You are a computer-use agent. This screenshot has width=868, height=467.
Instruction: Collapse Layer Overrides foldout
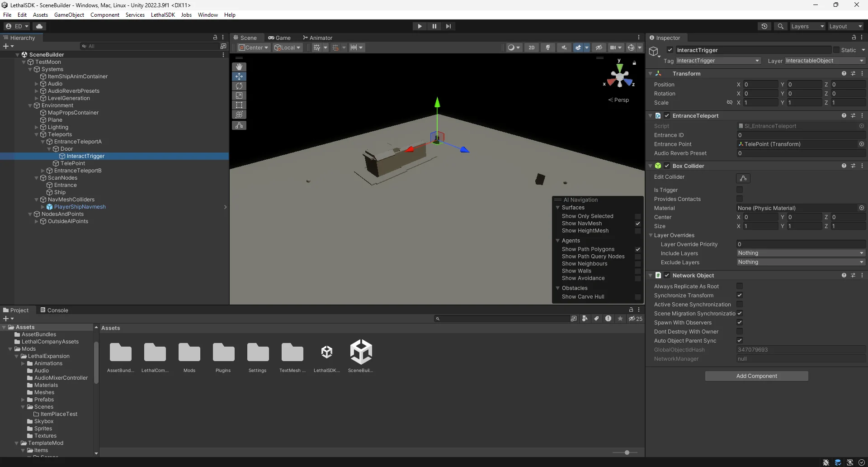click(651, 235)
